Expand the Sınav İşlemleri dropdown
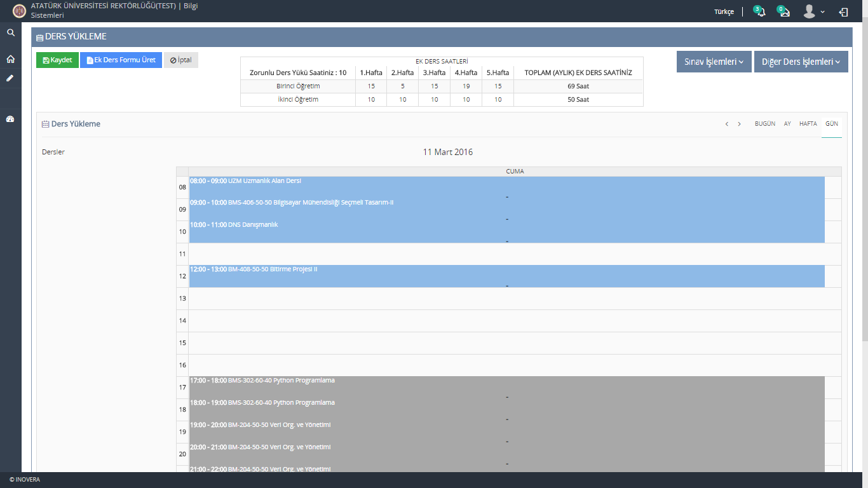Image resolution: width=868 pixels, height=488 pixels. (714, 62)
